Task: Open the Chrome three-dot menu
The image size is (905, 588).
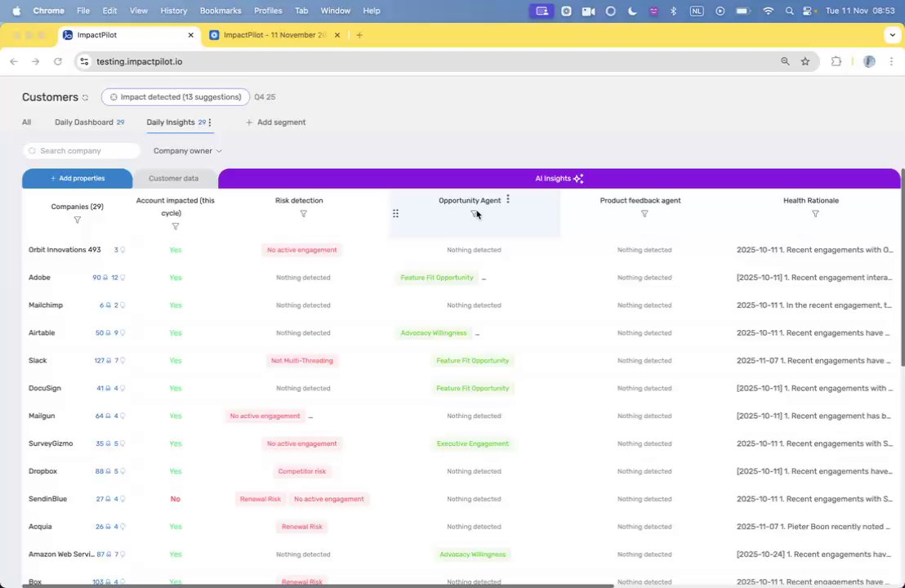Action: pyautogui.click(x=891, y=61)
